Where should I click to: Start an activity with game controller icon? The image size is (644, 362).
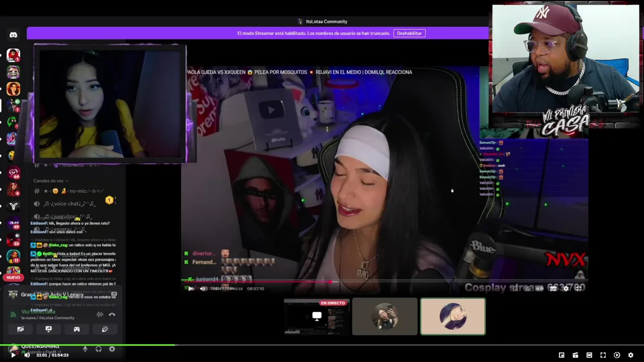pos(77,329)
